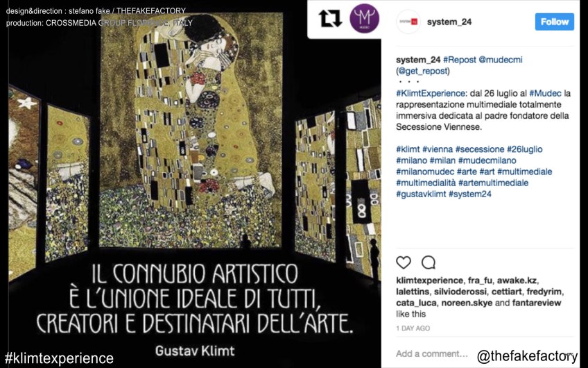Open the system_24 username in header

[x=449, y=22]
